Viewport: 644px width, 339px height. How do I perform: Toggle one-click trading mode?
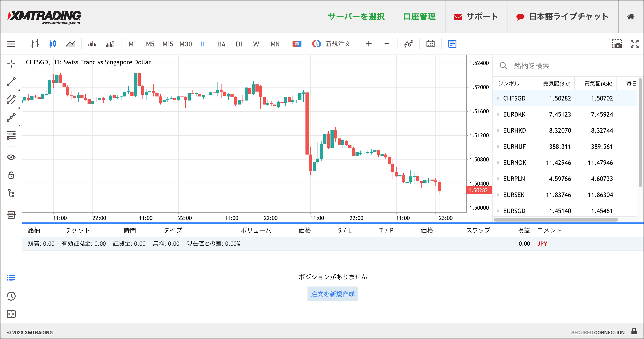[x=297, y=44]
